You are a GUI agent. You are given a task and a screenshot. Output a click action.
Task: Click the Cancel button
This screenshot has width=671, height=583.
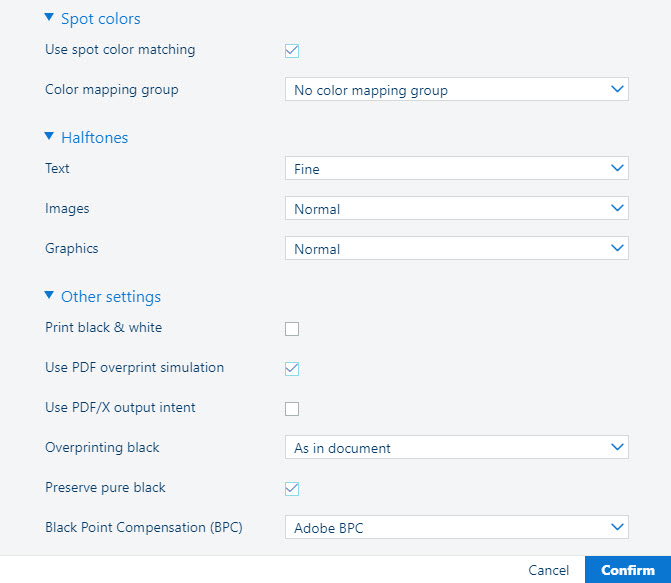(548, 570)
